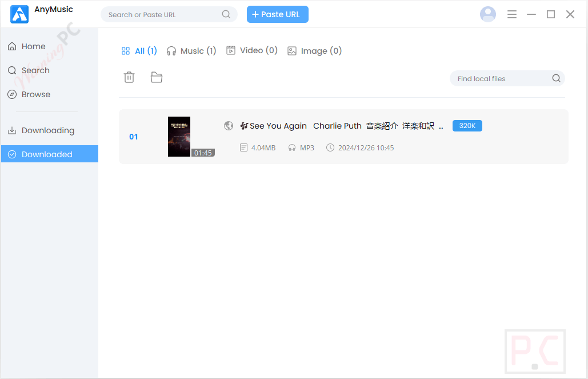Click the magnifier in Find local files
Image resolution: width=588 pixels, height=379 pixels.
[x=556, y=78]
